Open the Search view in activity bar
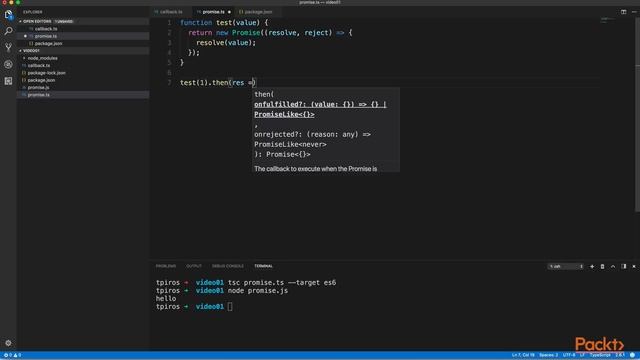640x360 pixels. pyautogui.click(x=8, y=31)
